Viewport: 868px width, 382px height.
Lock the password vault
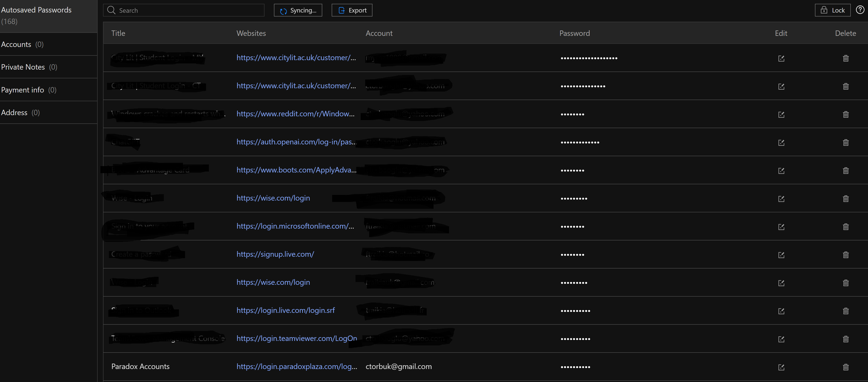point(833,10)
